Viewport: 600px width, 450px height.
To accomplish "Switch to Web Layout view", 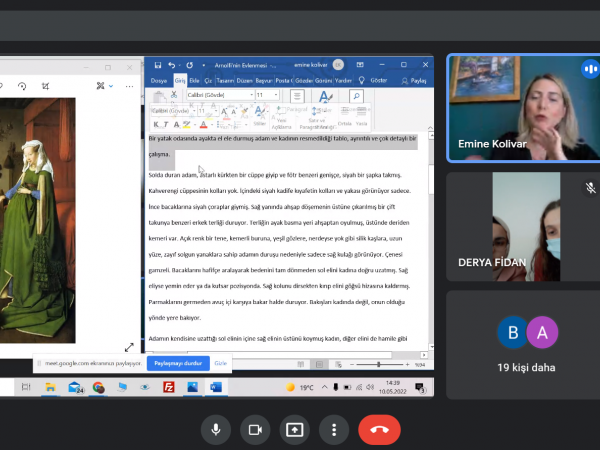I will [x=338, y=365].
